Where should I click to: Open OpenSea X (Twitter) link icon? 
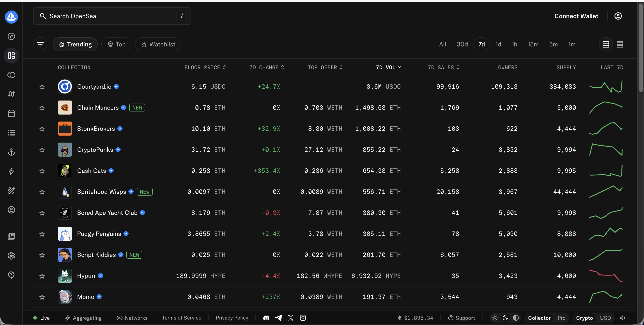(290, 318)
